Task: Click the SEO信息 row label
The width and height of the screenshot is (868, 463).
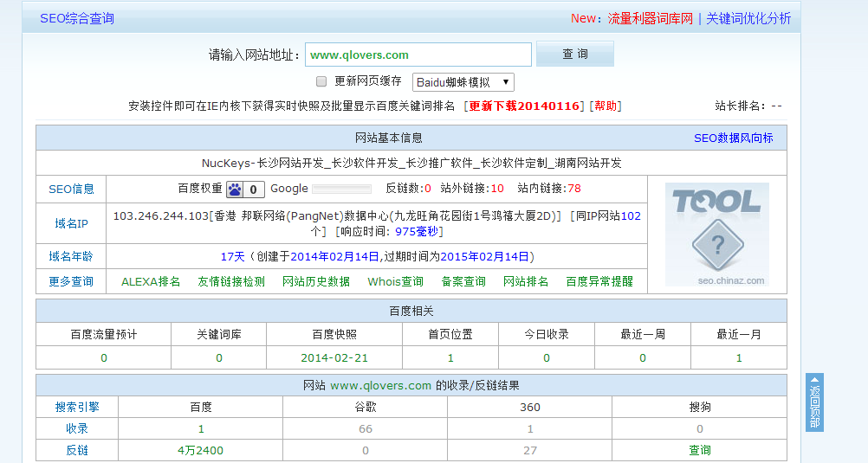Action: coord(71,190)
